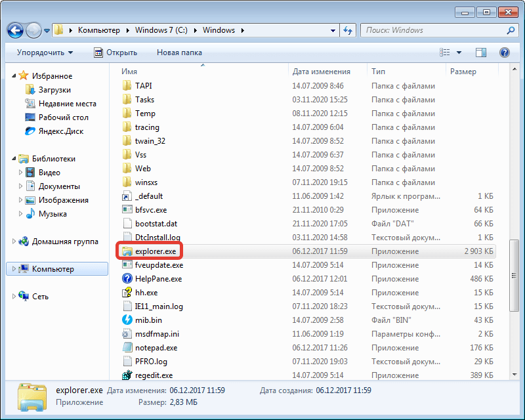Expand the arrow after Windows in address bar
The width and height of the screenshot is (525, 420).
tap(242, 30)
